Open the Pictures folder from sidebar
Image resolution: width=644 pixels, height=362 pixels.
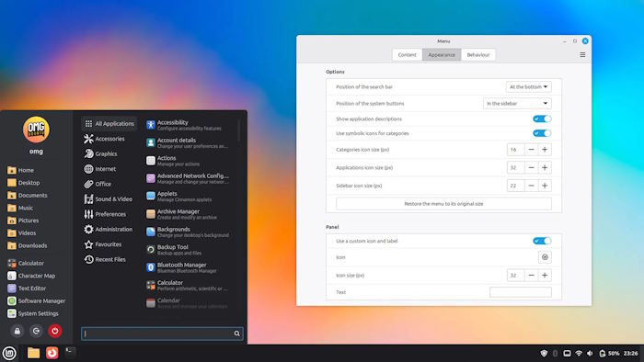(x=23, y=221)
